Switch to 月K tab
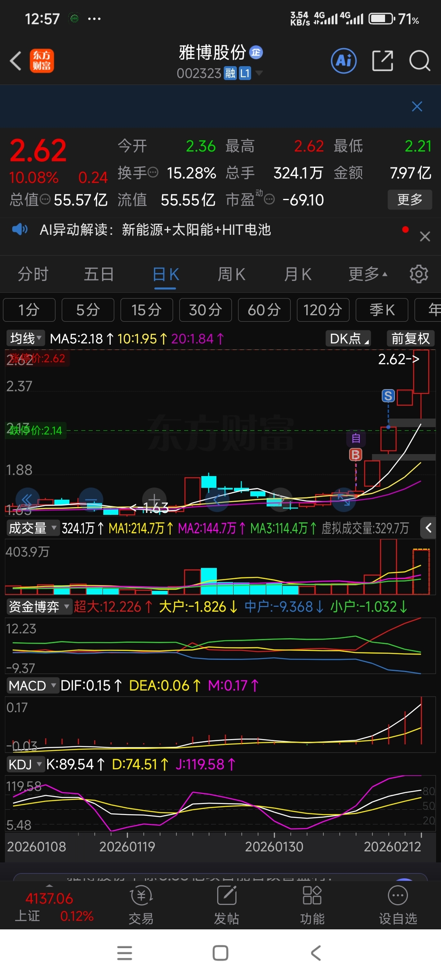Viewport: 441px width, 980px height. [298, 274]
